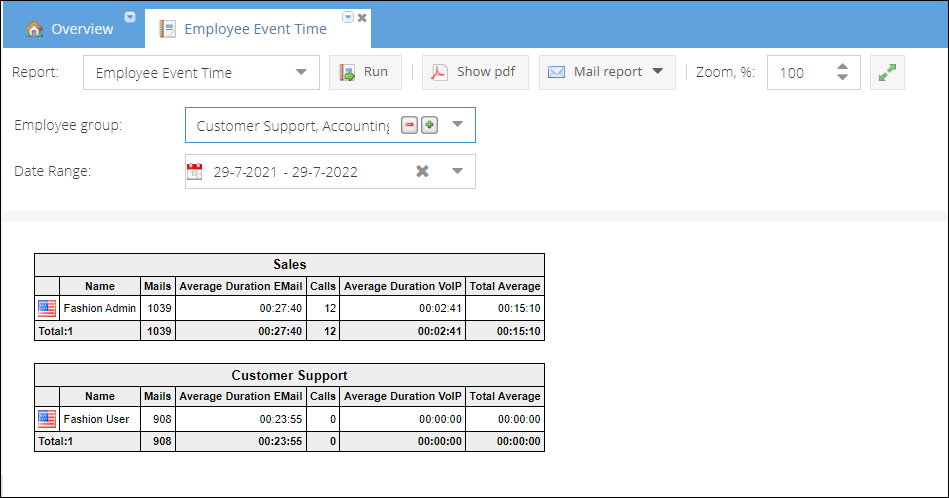The width and height of the screenshot is (949, 498).
Task: Click the PDF icon on Show pdf
Action: coord(439,72)
